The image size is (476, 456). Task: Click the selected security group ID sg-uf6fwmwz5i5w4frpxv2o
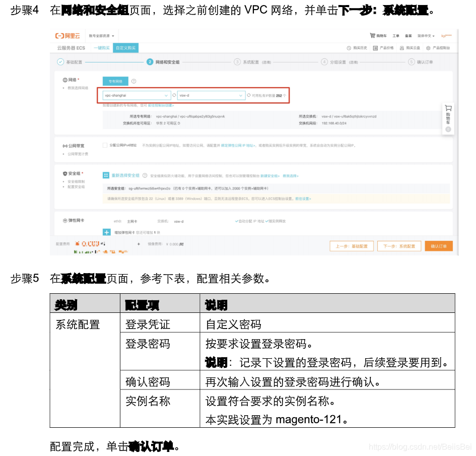(x=150, y=188)
